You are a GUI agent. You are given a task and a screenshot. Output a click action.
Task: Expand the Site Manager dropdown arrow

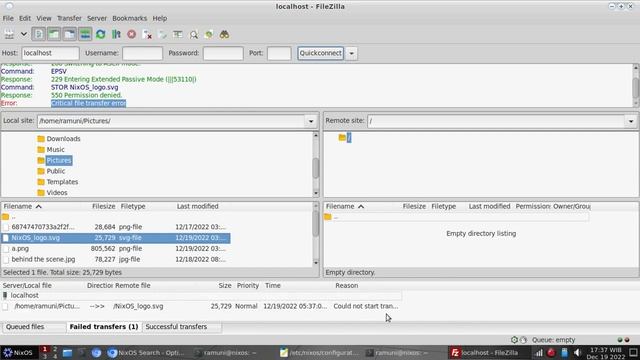pos(24,34)
